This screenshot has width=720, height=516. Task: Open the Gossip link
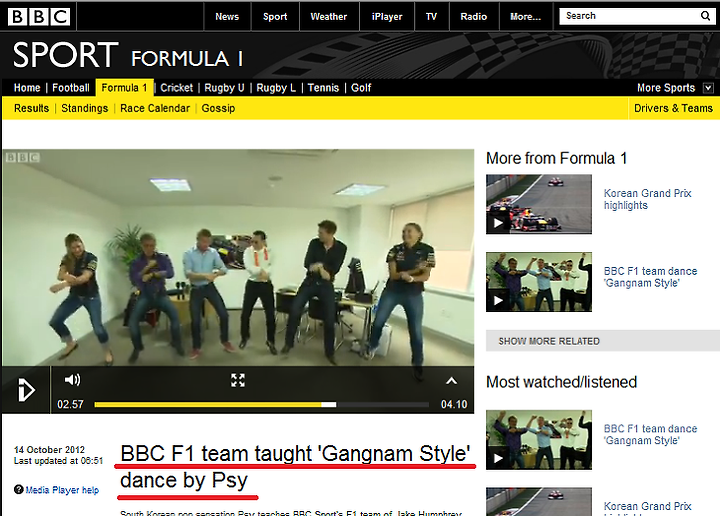218,108
